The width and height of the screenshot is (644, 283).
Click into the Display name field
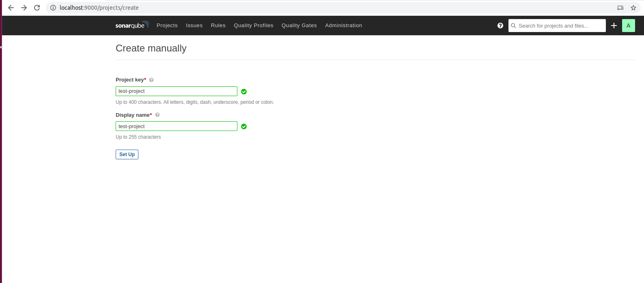(177, 126)
